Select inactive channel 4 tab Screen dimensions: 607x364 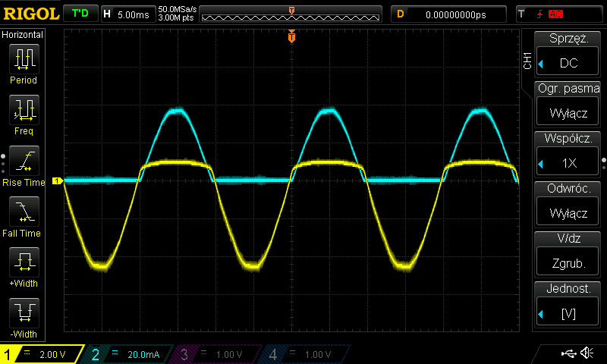point(306,354)
